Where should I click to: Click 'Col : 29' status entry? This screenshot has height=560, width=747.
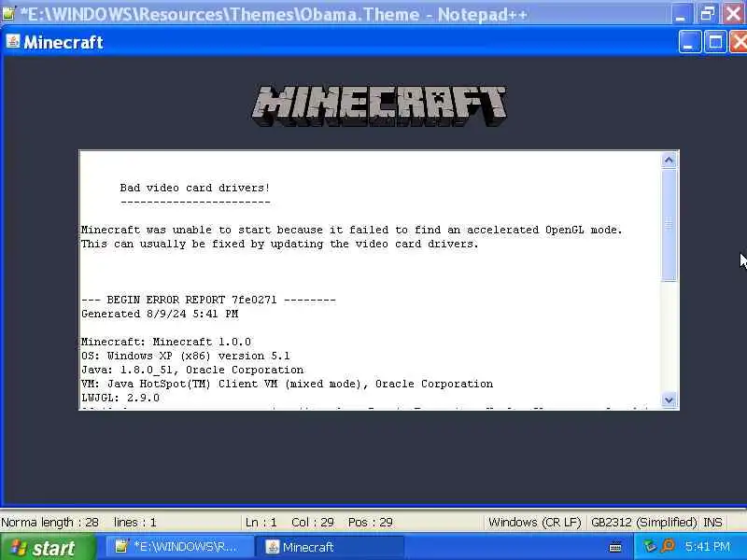click(x=313, y=523)
